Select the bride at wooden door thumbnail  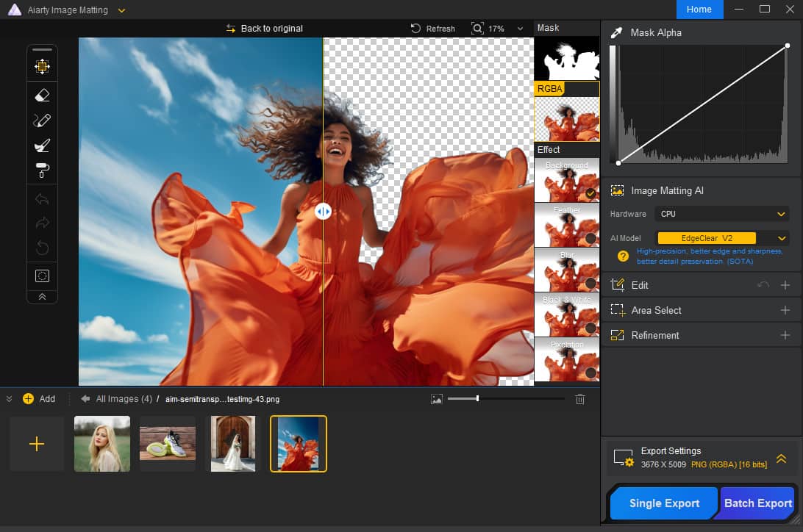[232, 444]
